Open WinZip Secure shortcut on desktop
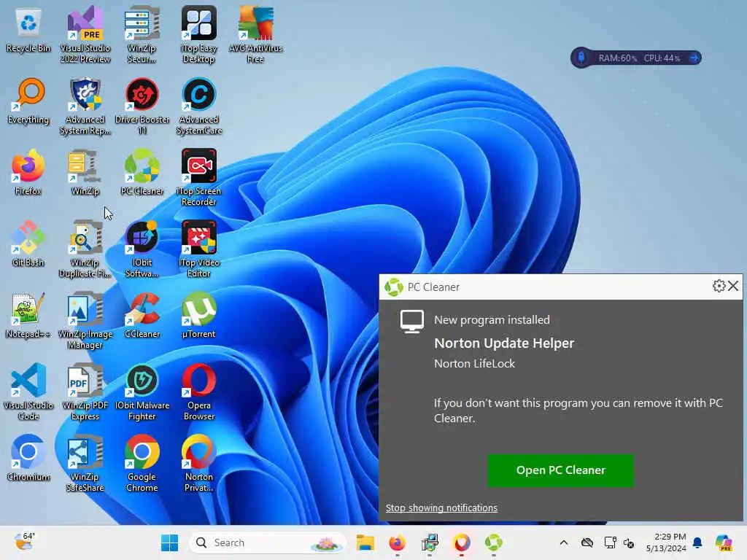 pos(142,34)
